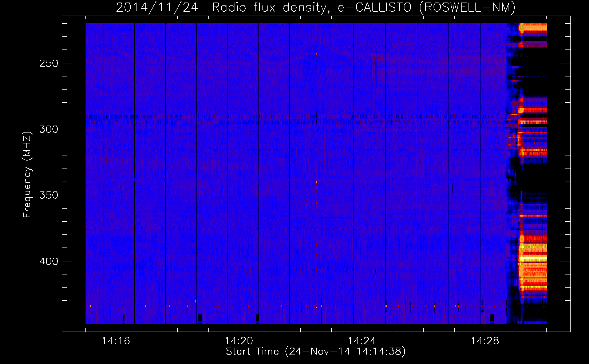This screenshot has height=364, width=589.
Task: Click the bright yellow burst near 400 MHz
Action: tap(533, 258)
